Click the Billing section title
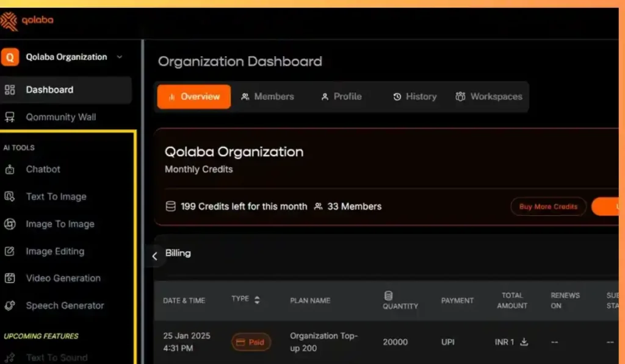 (178, 253)
